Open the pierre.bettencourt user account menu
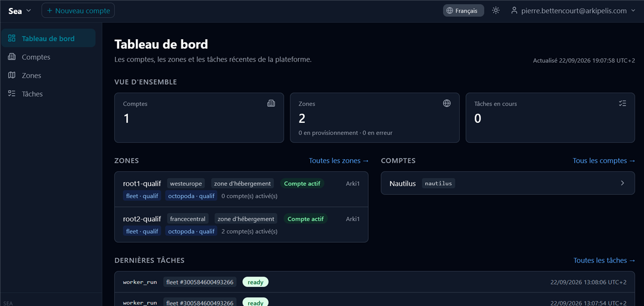This screenshot has height=306, width=644. pyautogui.click(x=573, y=11)
